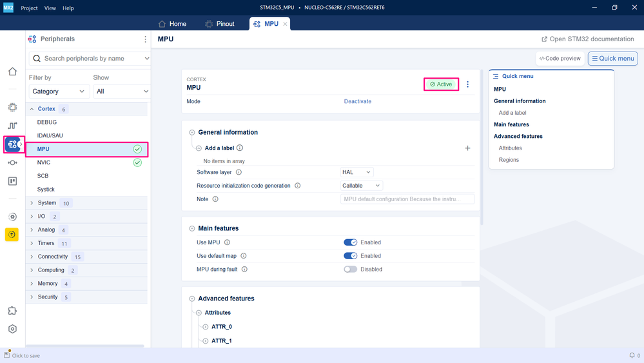Open the node link icon in sidebar

(x=12, y=162)
